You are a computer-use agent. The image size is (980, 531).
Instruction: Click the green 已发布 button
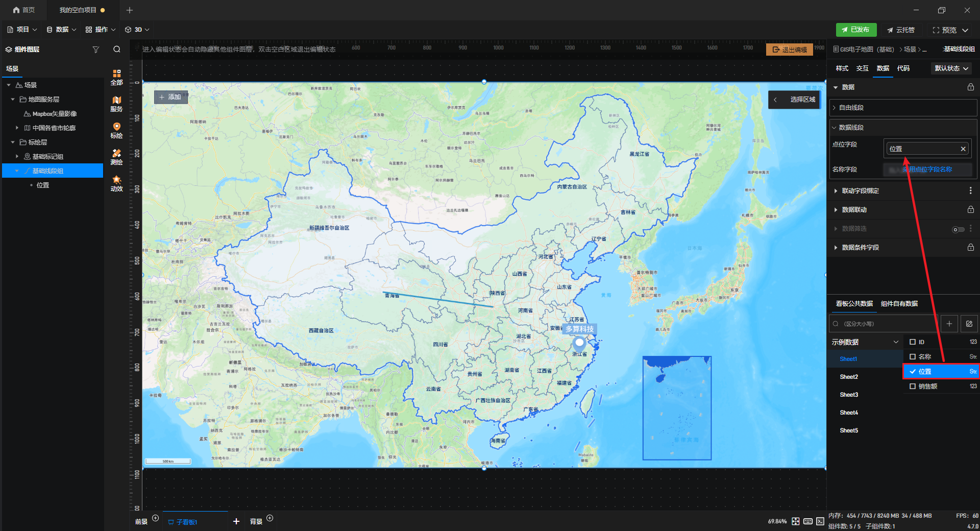pos(856,30)
